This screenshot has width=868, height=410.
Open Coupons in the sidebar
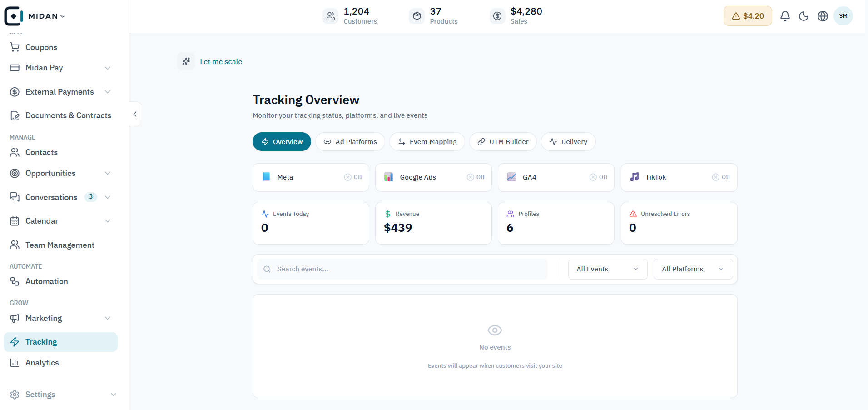point(61,47)
